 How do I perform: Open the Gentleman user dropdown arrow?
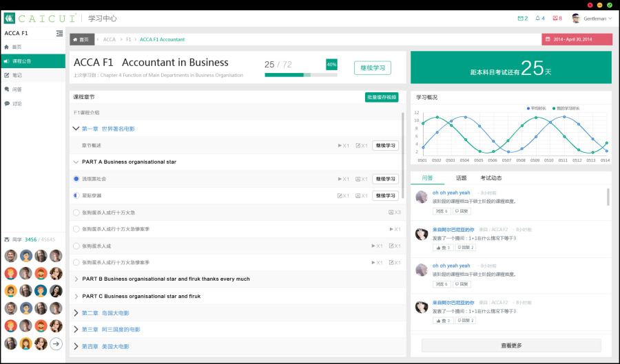pyautogui.click(x=610, y=19)
